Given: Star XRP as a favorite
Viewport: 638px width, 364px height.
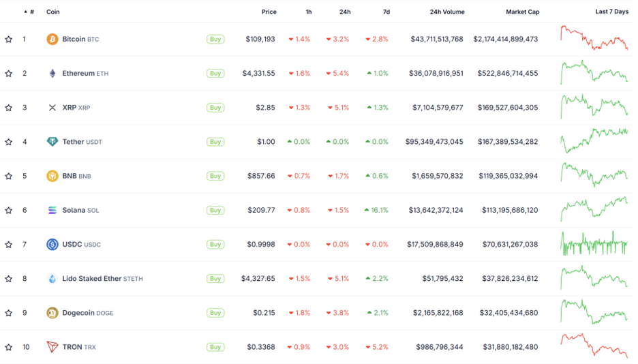Looking at the screenshot, I should [x=9, y=108].
